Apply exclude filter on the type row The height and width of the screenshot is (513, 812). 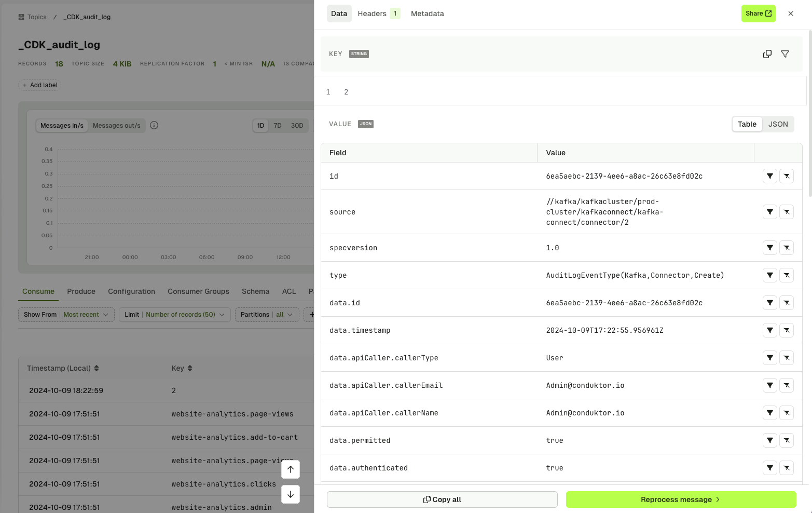pyautogui.click(x=787, y=275)
